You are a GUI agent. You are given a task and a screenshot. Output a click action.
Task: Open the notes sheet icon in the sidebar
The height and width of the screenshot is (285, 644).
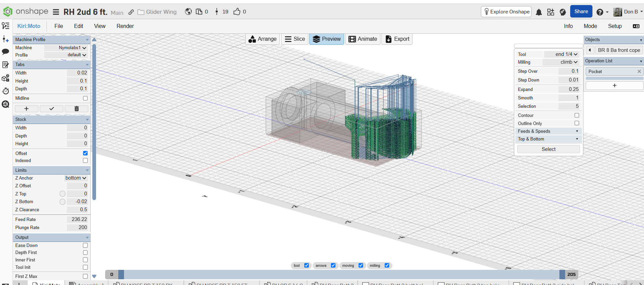pos(5,65)
